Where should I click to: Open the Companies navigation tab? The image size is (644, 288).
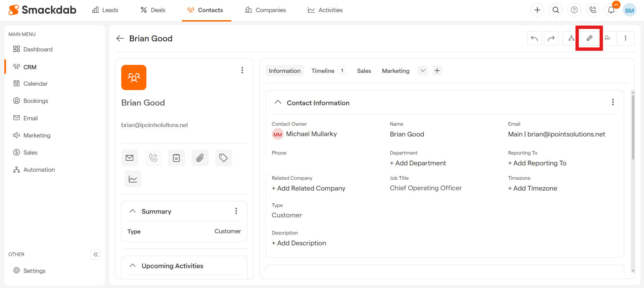click(266, 10)
